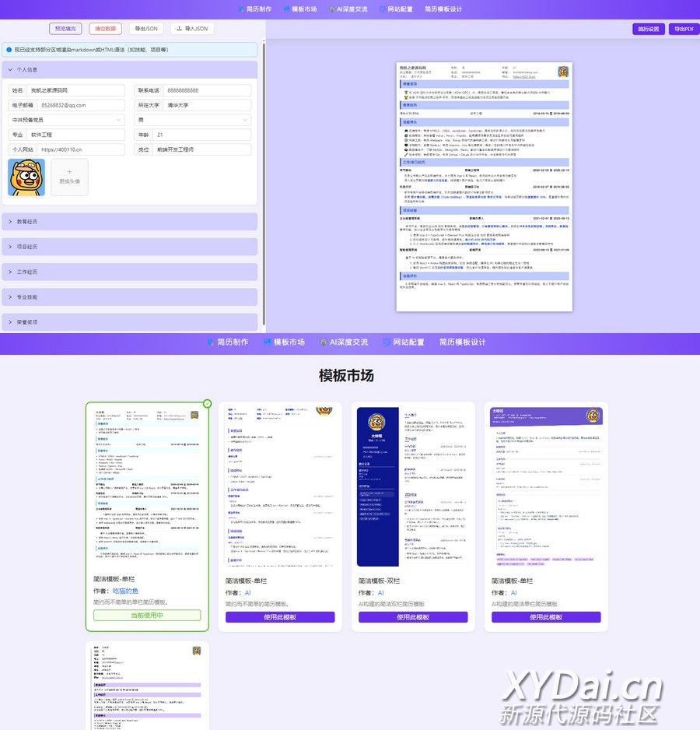Click the red 清空数据 button
This screenshot has height=730, width=700.
click(105, 29)
